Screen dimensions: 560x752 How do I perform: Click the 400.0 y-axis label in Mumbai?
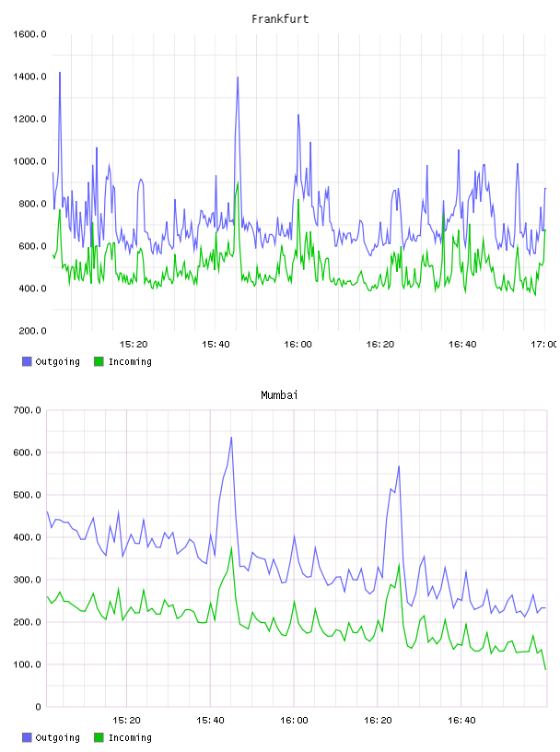tap(27, 537)
